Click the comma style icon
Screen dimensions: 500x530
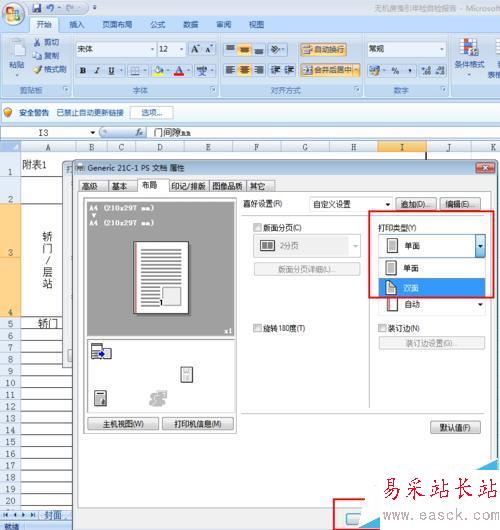click(409, 71)
